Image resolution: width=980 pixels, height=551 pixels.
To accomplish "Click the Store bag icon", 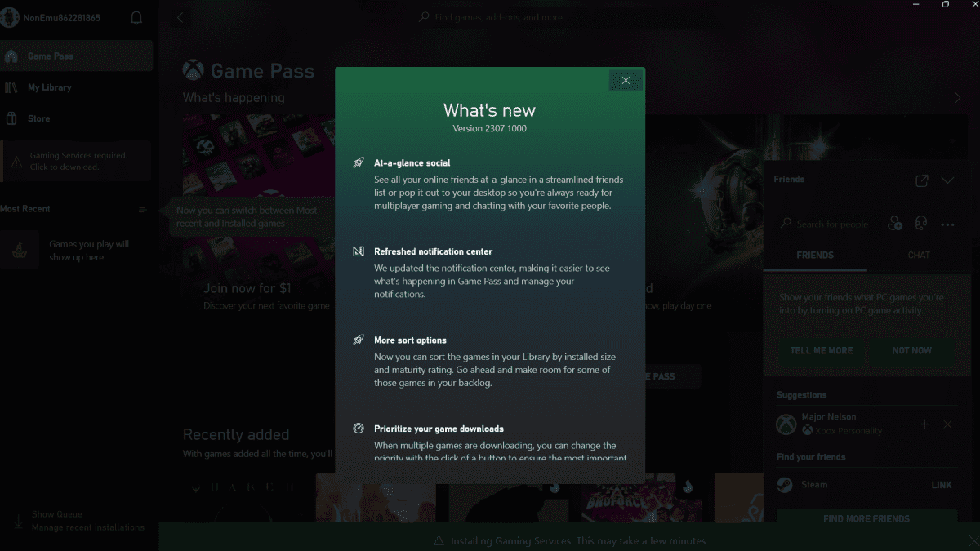I will click(x=11, y=118).
